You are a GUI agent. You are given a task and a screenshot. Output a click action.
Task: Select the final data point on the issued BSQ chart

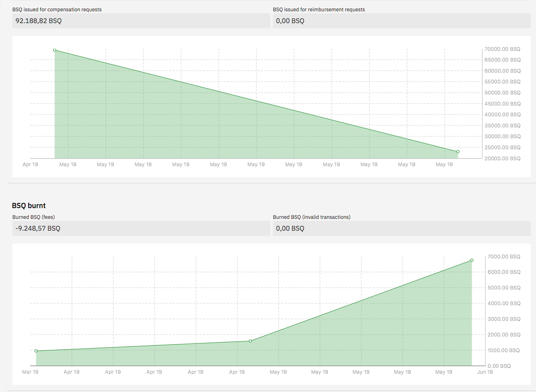(x=458, y=152)
